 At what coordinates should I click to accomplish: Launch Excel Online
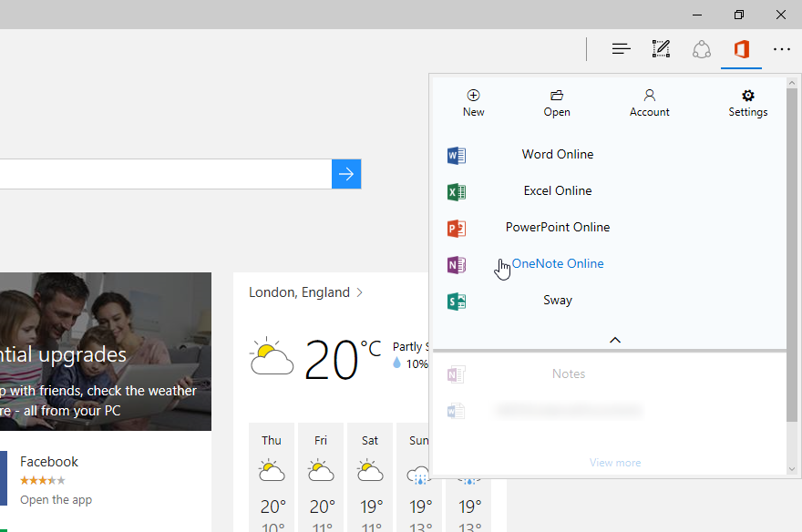click(558, 190)
